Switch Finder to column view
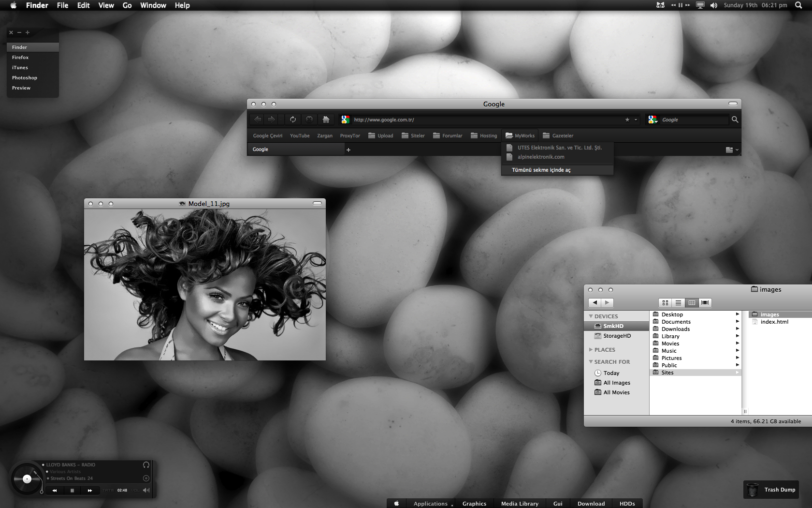 click(x=692, y=302)
